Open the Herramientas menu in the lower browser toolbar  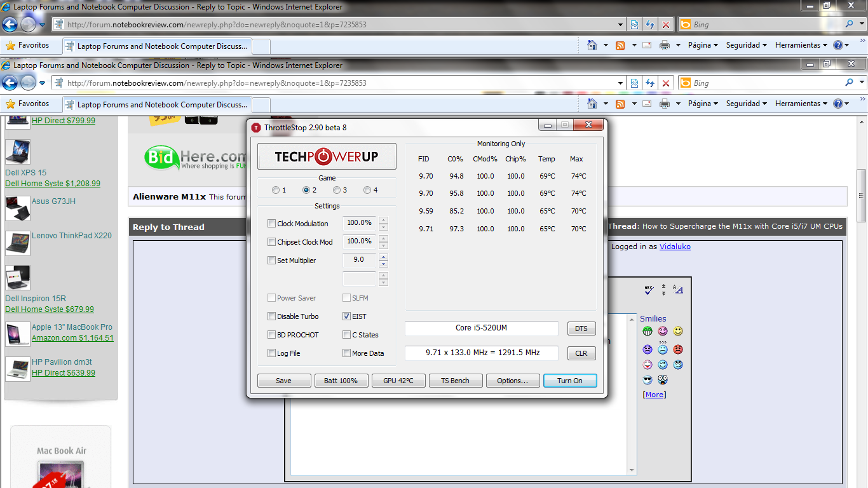801,104
